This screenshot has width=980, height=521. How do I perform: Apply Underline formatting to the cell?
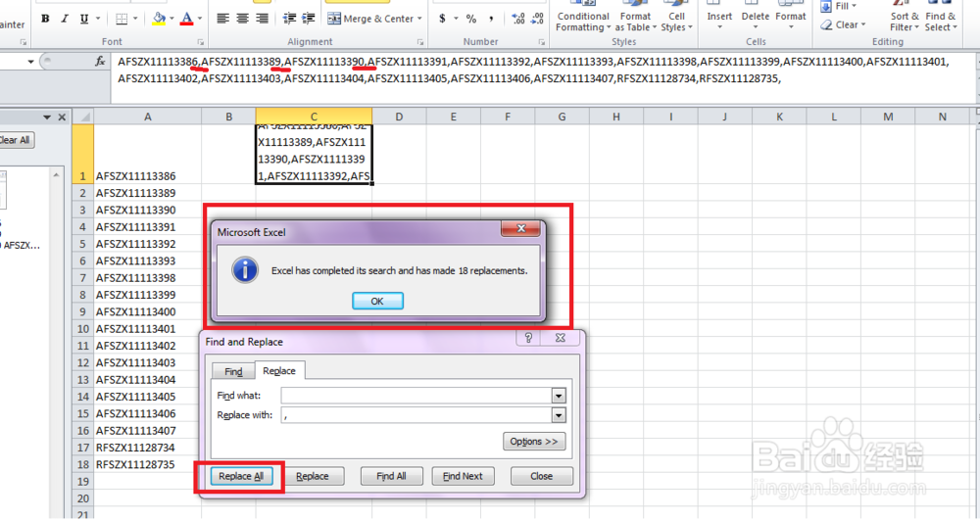coord(84,19)
